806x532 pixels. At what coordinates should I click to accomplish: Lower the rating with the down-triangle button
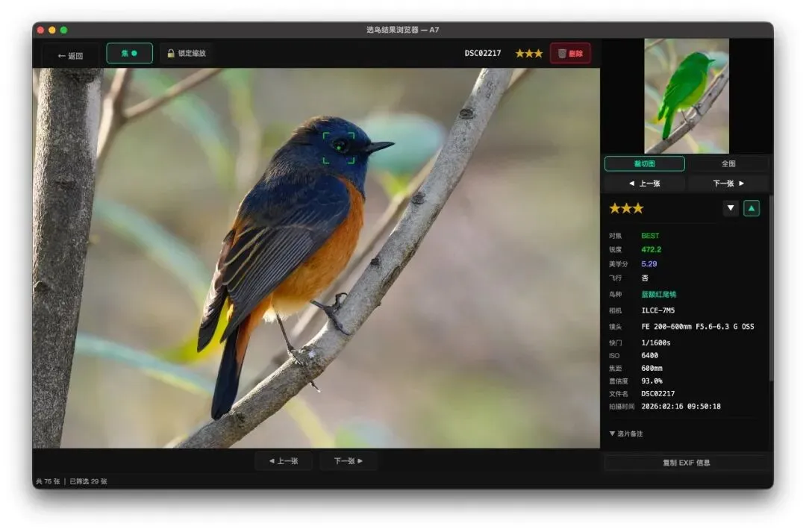coord(731,208)
